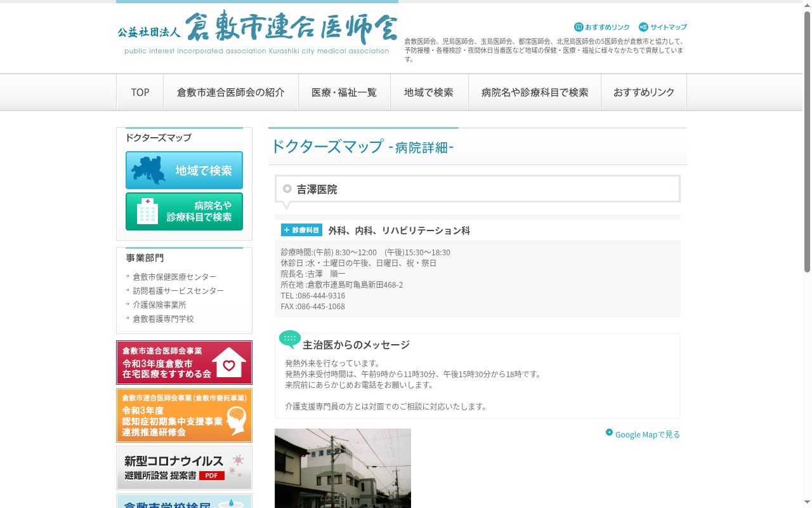Screen dimensions: 812x508
Task: Open the 倉敷市保健医療センター link
Action: 174,277
